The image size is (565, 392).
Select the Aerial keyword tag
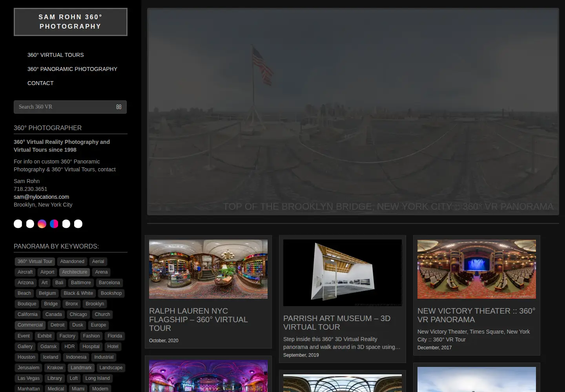(x=98, y=261)
